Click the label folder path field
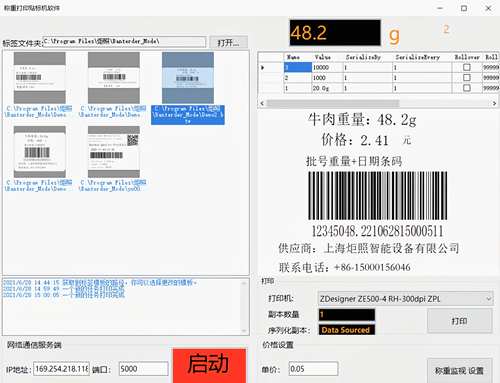 [x=124, y=41]
